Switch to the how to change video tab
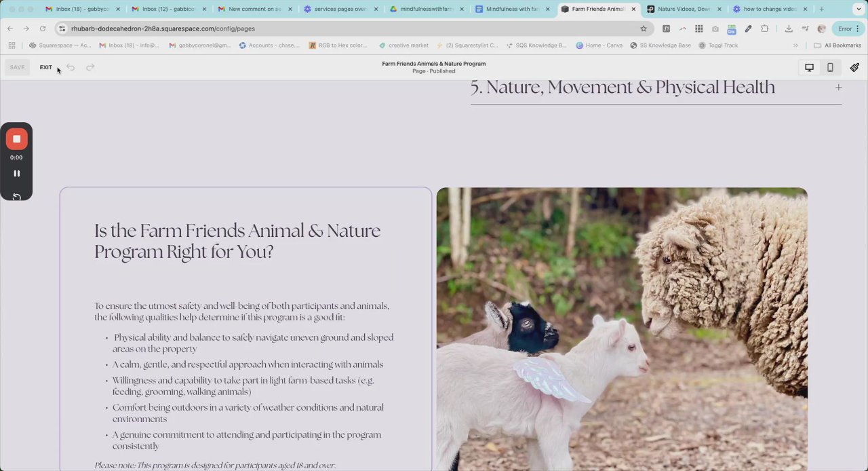This screenshot has height=471, width=868. [x=771, y=9]
